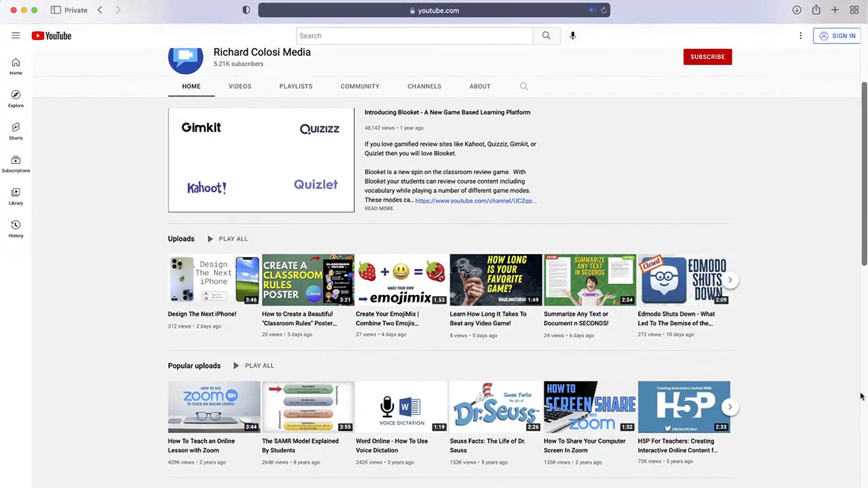Open Popular uploads section heading
The height and width of the screenshot is (488, 868).
point(194,366)
